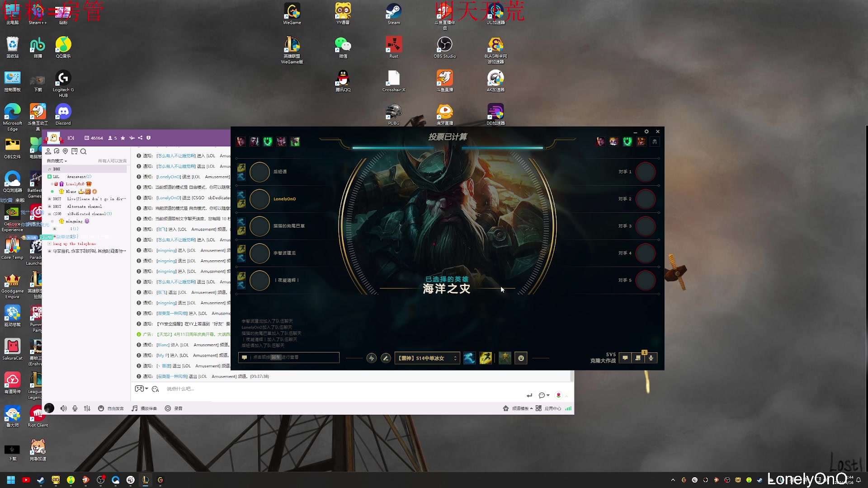Click the League of Legends taskbar icon
The height and width of the screenshot is (488, 868).
point(146,480)
